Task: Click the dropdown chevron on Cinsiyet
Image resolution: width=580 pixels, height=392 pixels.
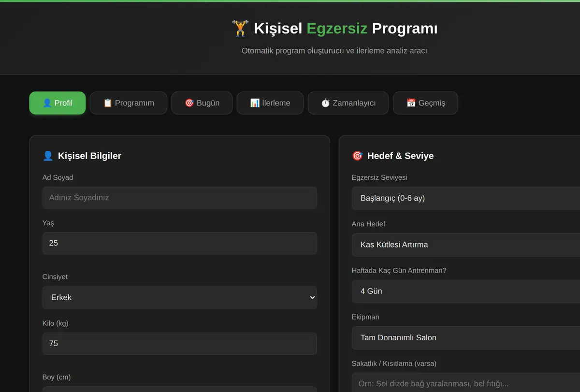Action: [x=312, y=297]
